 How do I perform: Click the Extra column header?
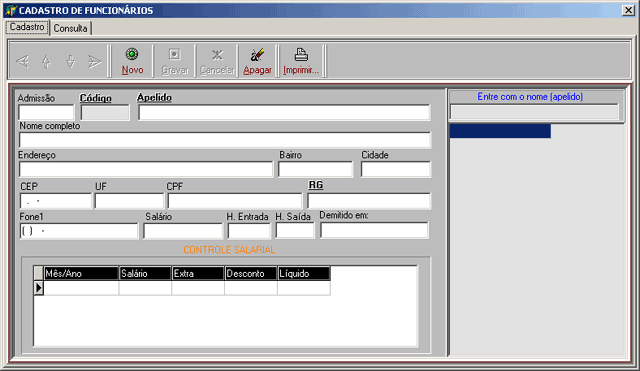[198, 273]
